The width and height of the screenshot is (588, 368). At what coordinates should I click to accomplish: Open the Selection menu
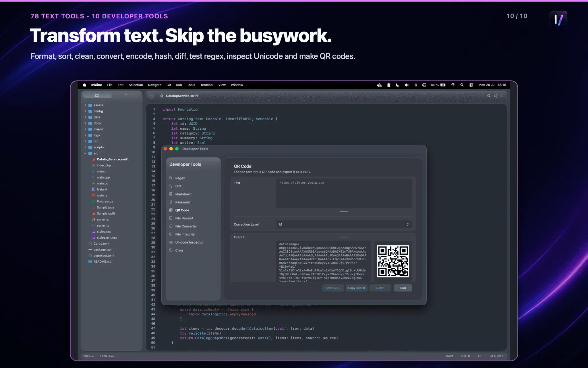(x=136, y=85)
